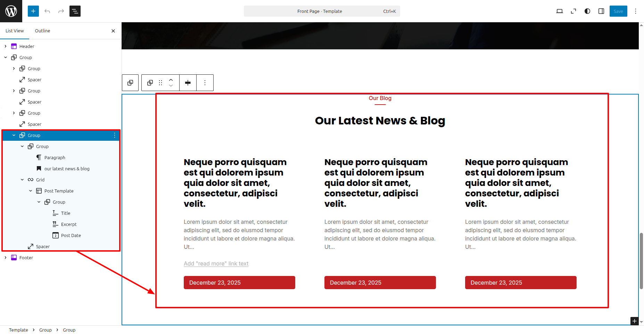Expand the Header item in List View

click(6, 46)
